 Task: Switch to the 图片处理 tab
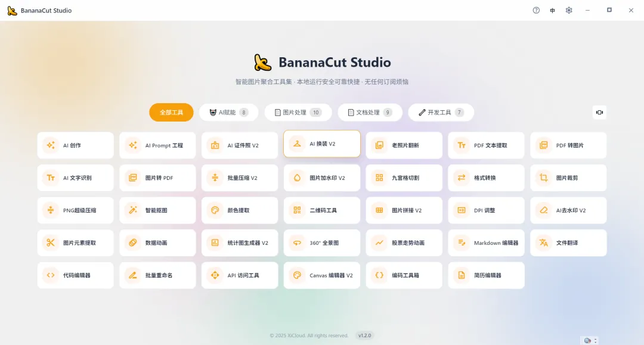(298, 113)
